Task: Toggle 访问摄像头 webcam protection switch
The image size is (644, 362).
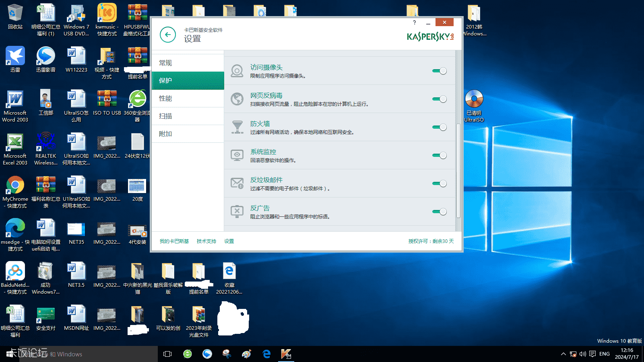Action: click(439, 71)
